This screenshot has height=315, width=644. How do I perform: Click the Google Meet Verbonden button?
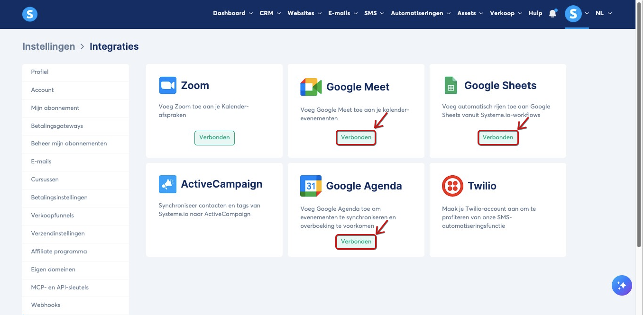[356, 137]
